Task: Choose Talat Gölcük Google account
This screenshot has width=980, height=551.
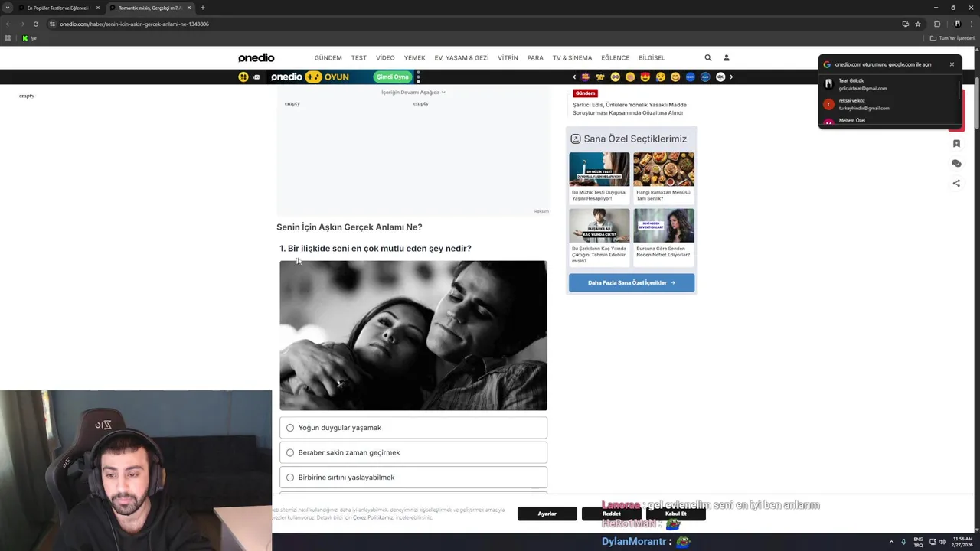Action: point(888,84)
